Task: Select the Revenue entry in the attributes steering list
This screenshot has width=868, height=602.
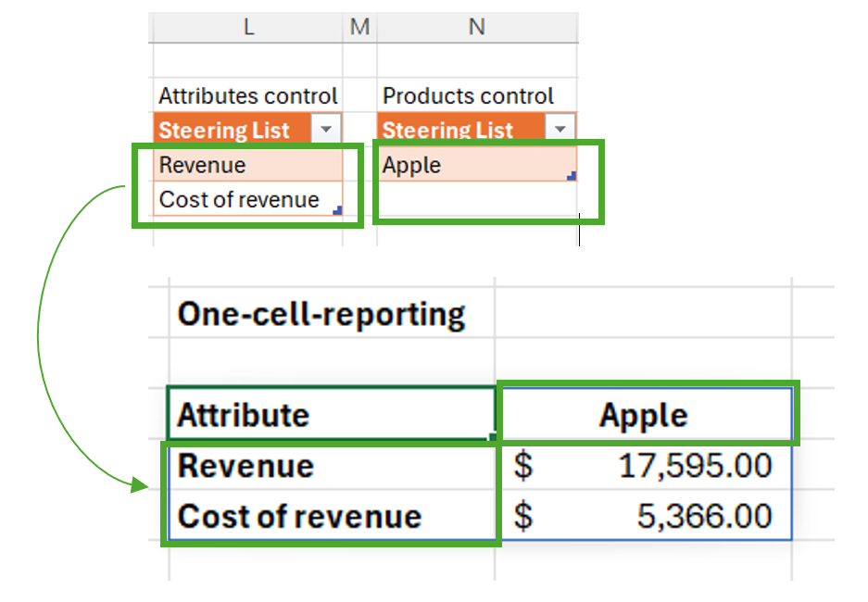Action: [x=246, y=166]
